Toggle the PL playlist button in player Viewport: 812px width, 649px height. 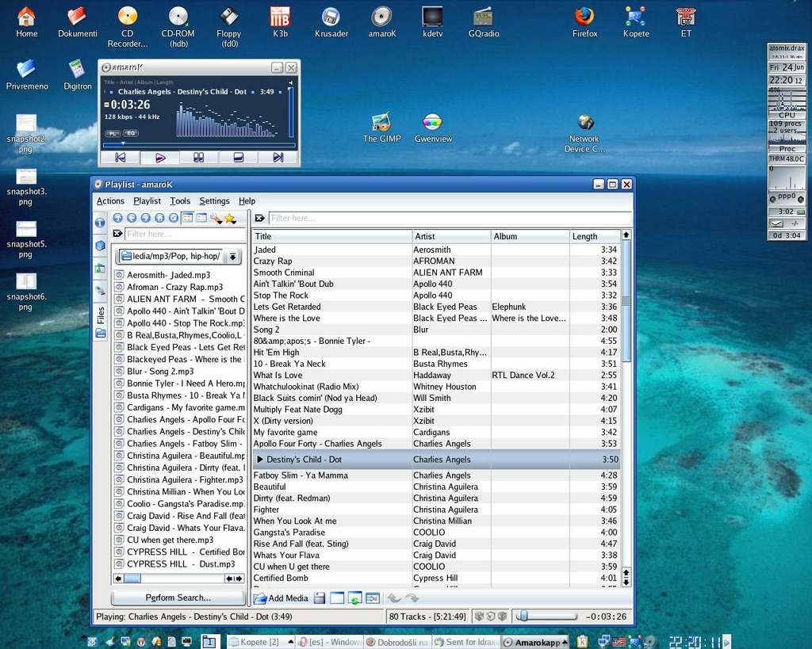click(113, 134)
